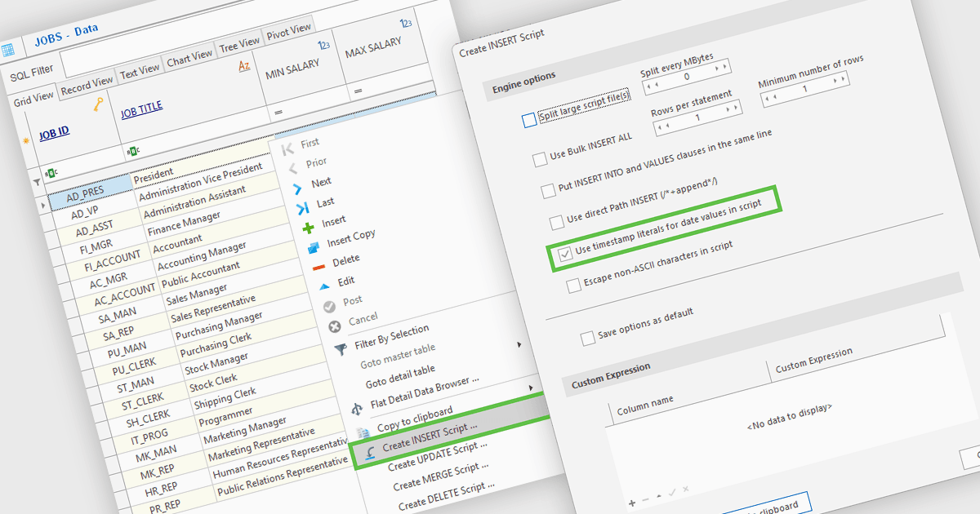Check Use Bulk INSERT ALL option

pos(540,160)
